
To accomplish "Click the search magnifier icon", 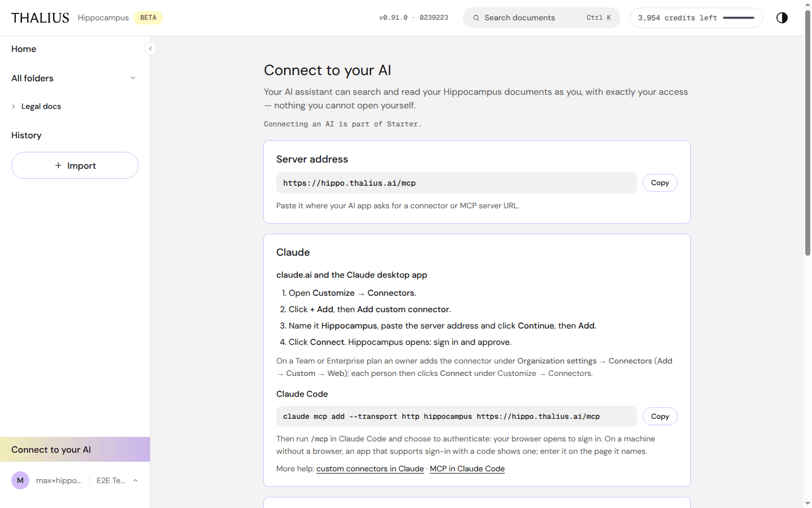I will [x=476, y=18].
